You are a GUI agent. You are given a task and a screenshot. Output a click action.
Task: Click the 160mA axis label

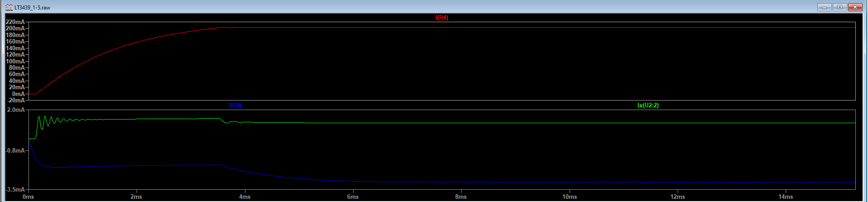pos(15,41)
